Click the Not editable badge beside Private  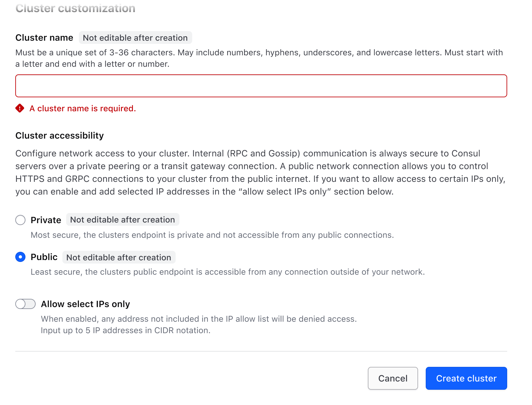coord(122,219)
